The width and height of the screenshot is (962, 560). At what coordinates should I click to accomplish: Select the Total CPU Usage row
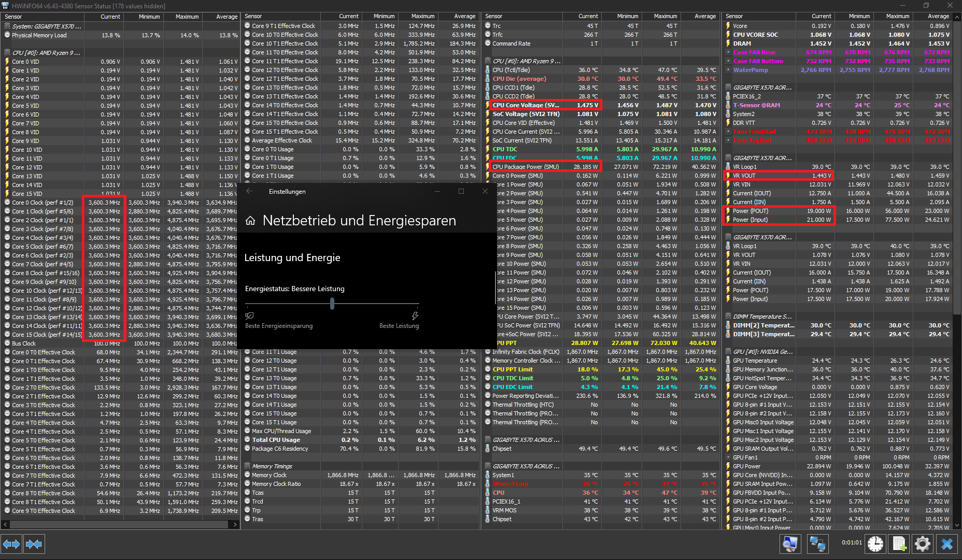(x=360, y=440)
